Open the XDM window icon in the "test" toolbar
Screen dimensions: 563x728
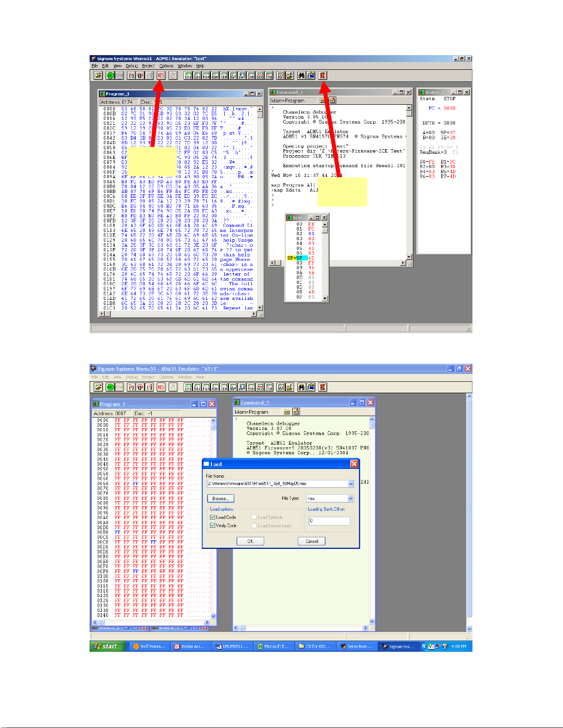[x=215, y=75]
